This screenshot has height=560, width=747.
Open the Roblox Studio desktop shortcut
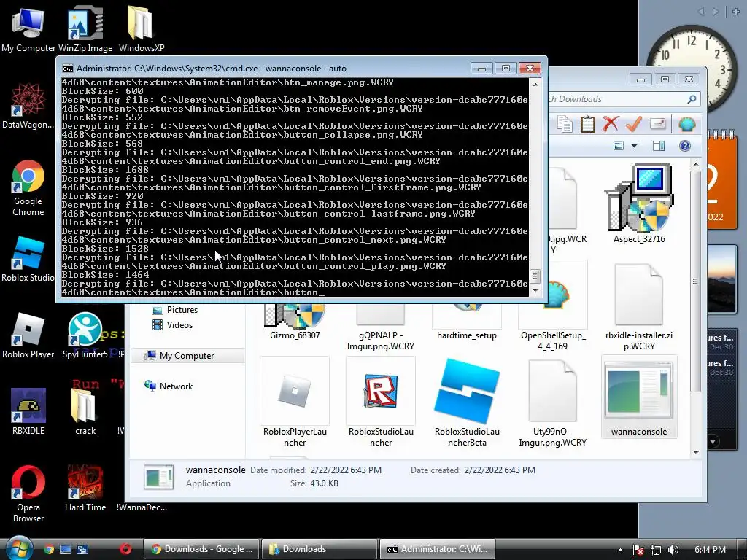(x=28, y=259)
